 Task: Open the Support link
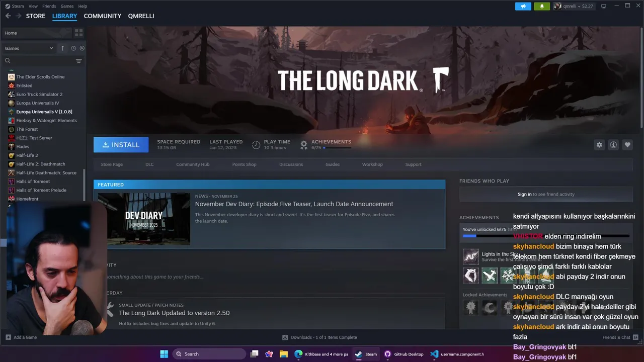413,164
